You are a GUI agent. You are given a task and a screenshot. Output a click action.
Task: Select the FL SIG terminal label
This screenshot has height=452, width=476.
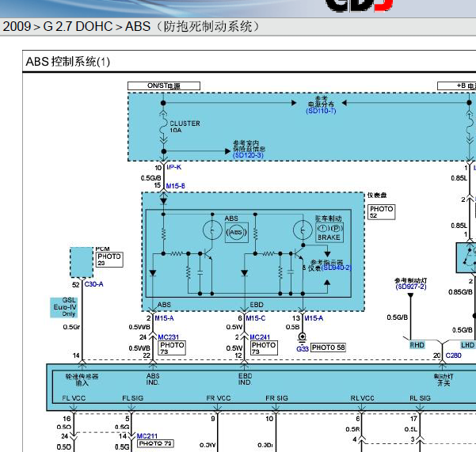point(132,398)
